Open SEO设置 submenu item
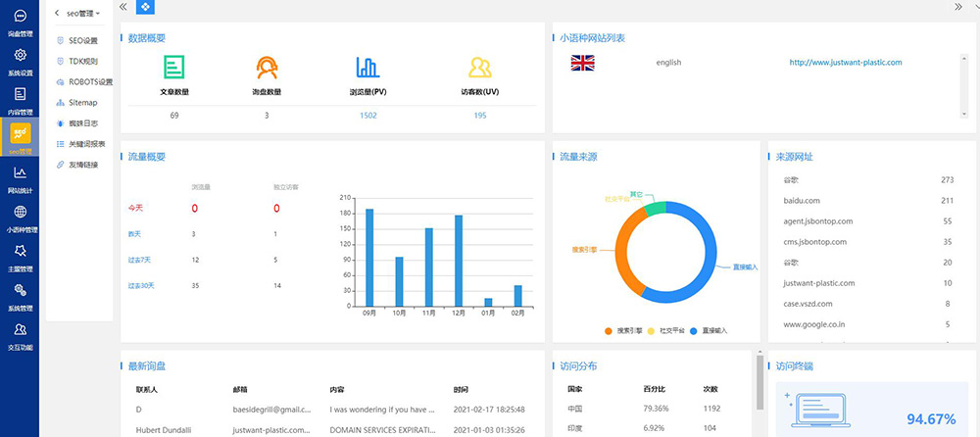The image size is (980, 437). [x=82, y=40]
